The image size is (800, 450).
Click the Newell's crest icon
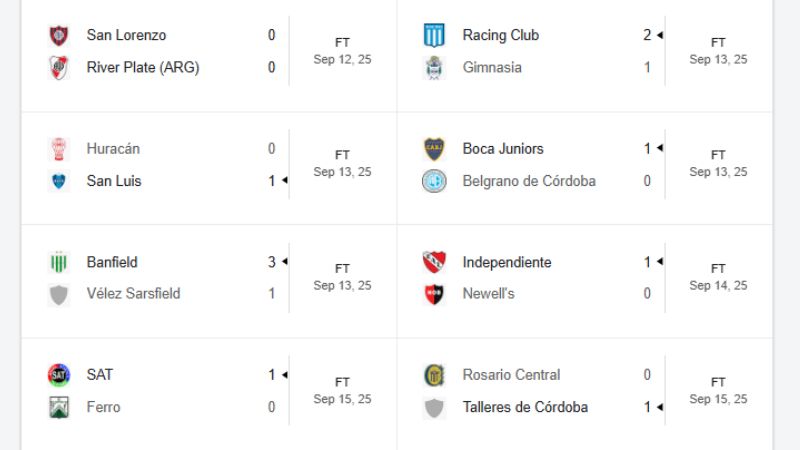pos(434,294)
